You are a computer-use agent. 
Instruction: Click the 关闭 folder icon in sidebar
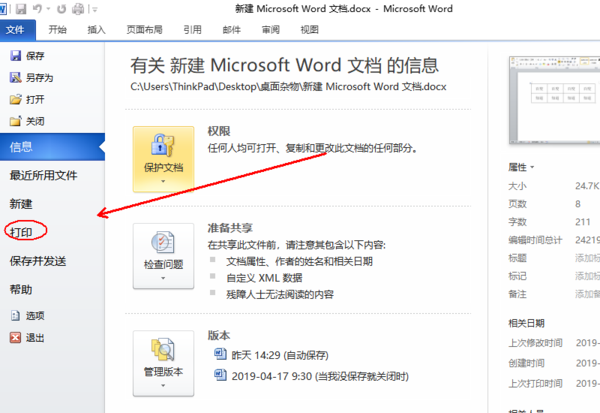coord(16,121)
